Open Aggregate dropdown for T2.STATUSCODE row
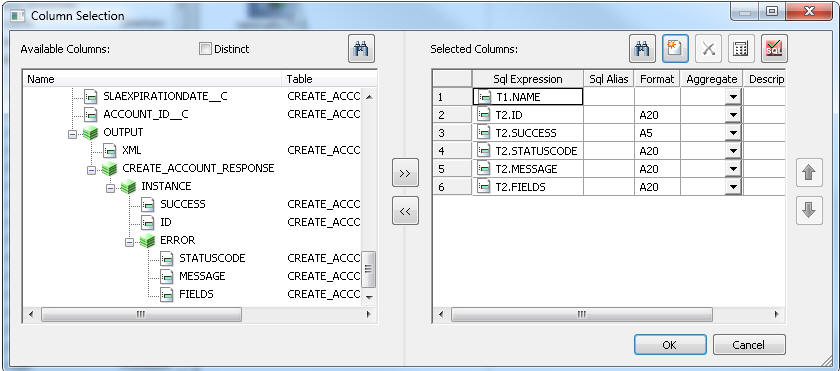Screen dimensions: 840x371 (x=733, y=151)
